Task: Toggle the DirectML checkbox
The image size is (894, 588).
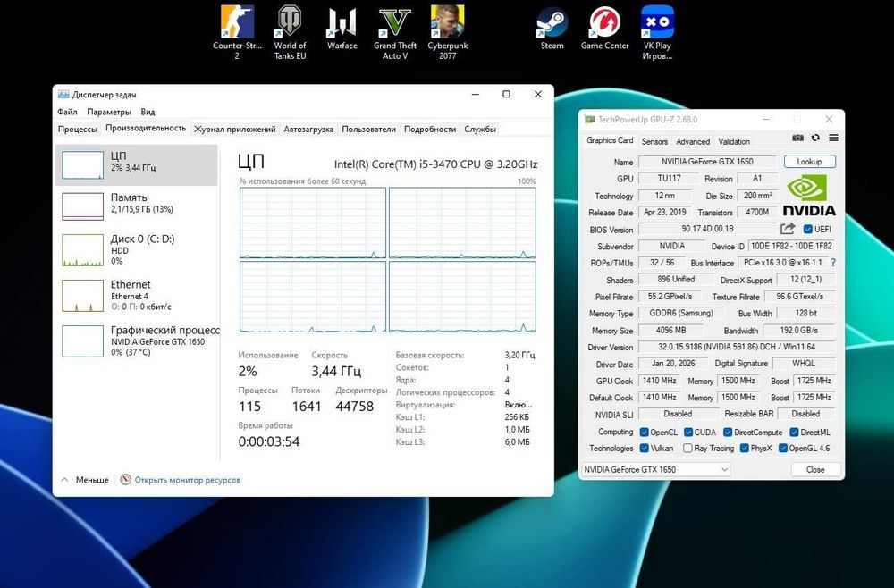Action: pyautogui.click(x=794, y=432)
